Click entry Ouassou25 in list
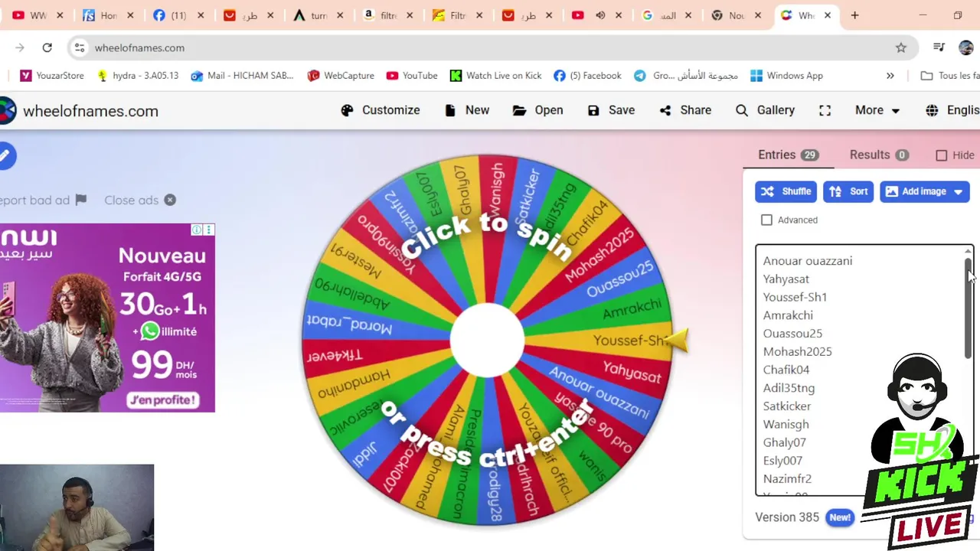This screenshot has width=980, height=551. click(x=792, y=334)
